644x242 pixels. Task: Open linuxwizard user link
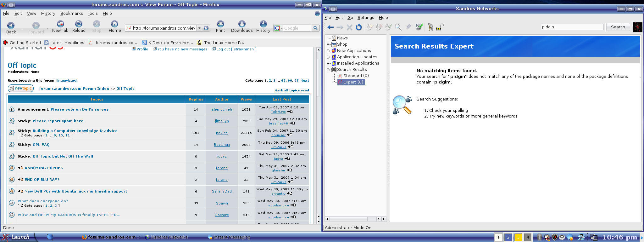click(x=66, y=81)
